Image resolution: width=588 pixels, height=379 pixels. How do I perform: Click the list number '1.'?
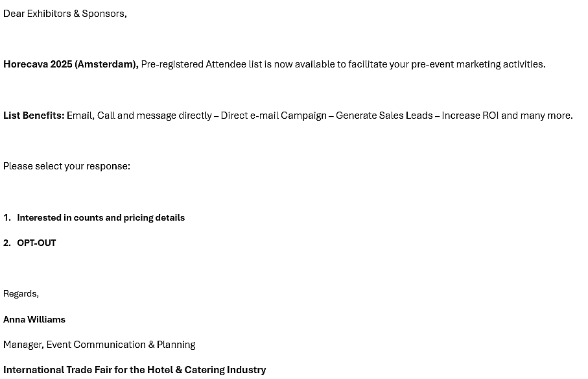[6, 217]
